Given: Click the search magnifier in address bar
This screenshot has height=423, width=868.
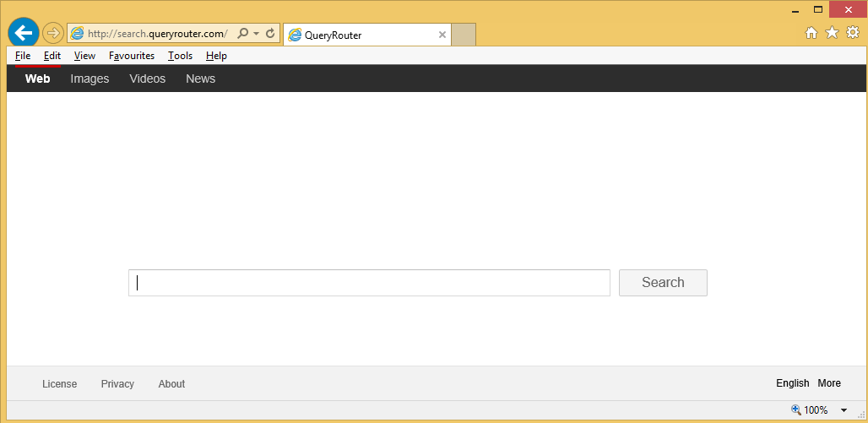Looking at the screenshot, I should (x=242, y=34).
